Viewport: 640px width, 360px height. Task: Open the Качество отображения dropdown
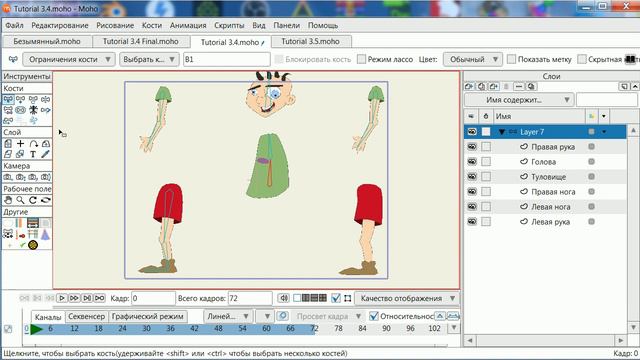pos(406,298)
